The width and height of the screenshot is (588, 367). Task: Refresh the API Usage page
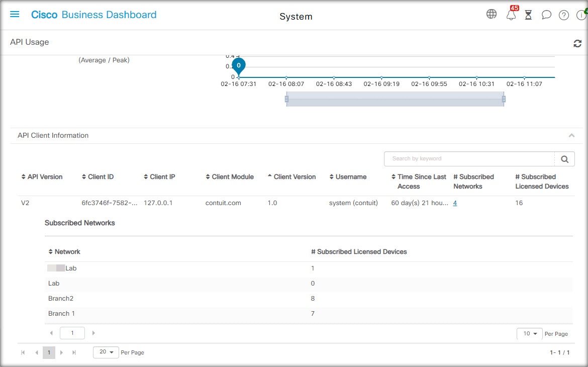[577, 44]
